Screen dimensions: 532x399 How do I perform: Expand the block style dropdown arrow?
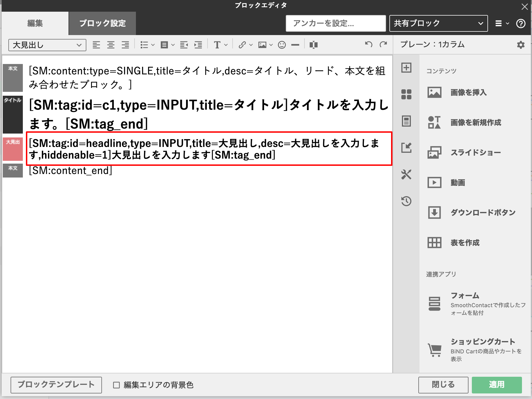click(x=173, y=45)
